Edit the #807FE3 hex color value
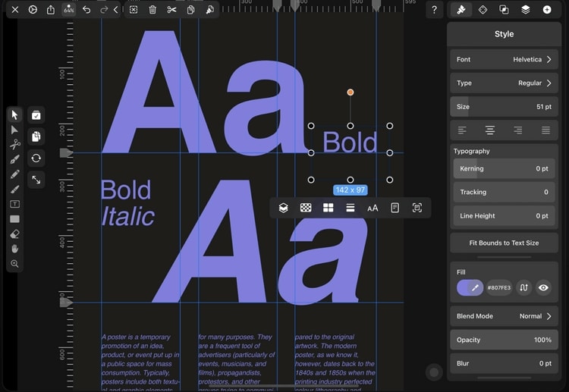Screen dimensions: 569x392 [x=499, y=287]
